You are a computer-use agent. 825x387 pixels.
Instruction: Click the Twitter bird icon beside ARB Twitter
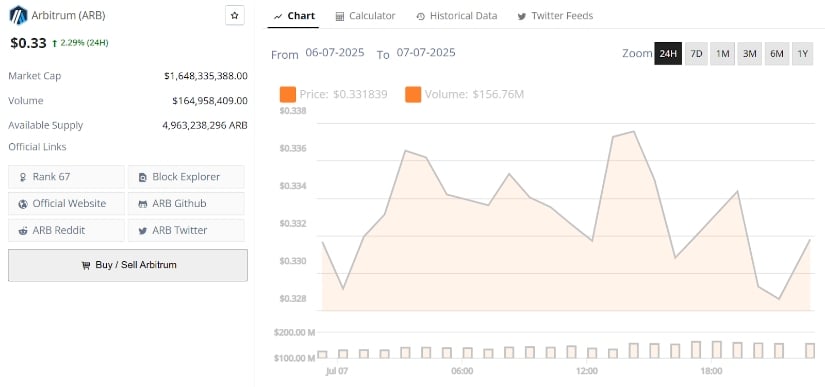pyautogui.click(x=143, y=231)
